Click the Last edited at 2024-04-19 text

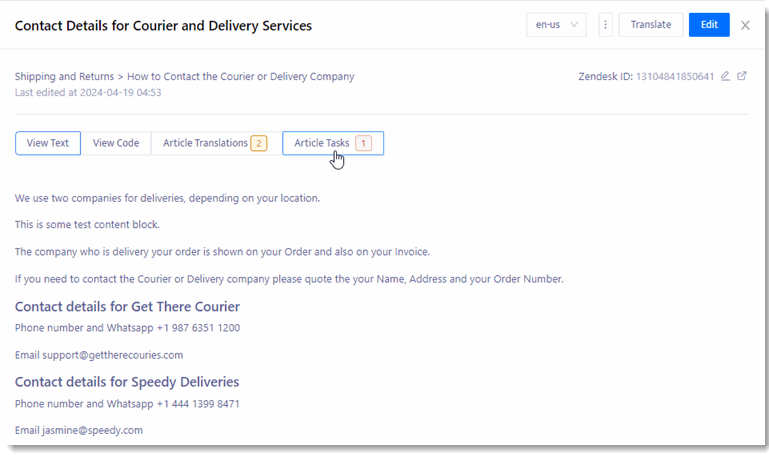[x=88, y=92]
